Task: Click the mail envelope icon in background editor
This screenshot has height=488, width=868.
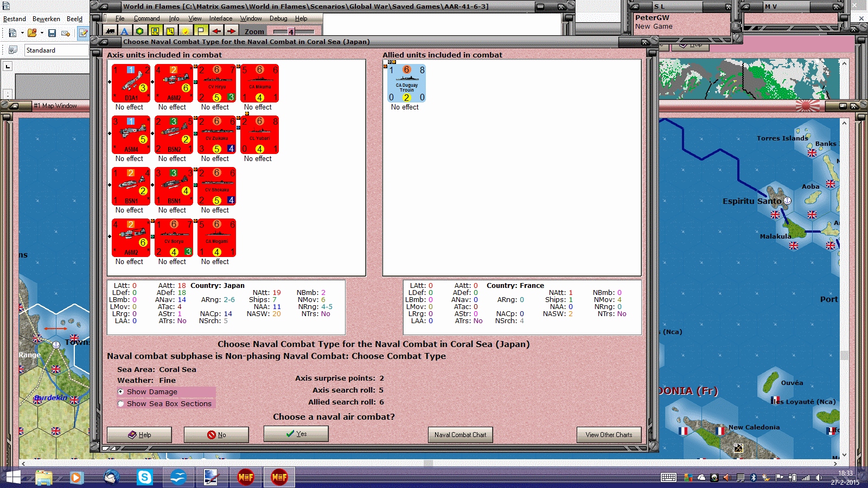Action: [66, 33]
